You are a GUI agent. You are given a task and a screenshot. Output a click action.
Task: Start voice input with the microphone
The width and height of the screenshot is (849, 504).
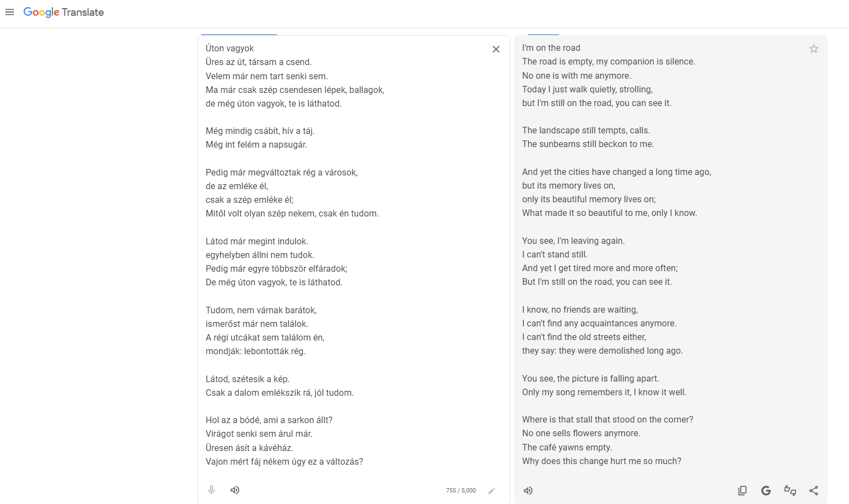click(x=212, y=490)
